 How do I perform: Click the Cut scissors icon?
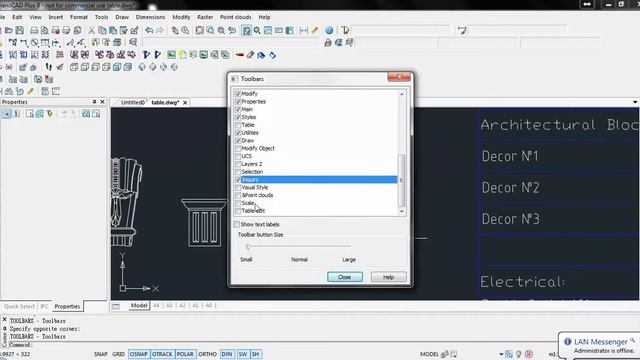tap(91, 30)
